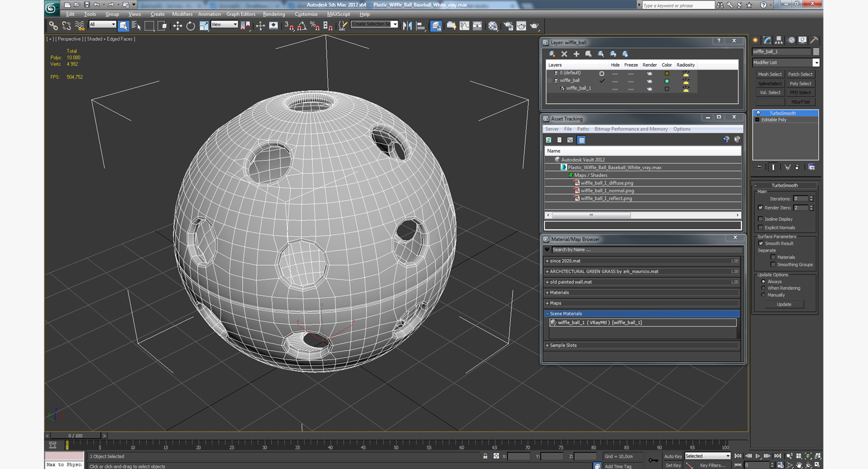Image resolution: width=868 pixels, height=469 pixels.
Task: Click Zoom Extents All Selected icon
Action: pyautogui.click(x=817, y=456)
